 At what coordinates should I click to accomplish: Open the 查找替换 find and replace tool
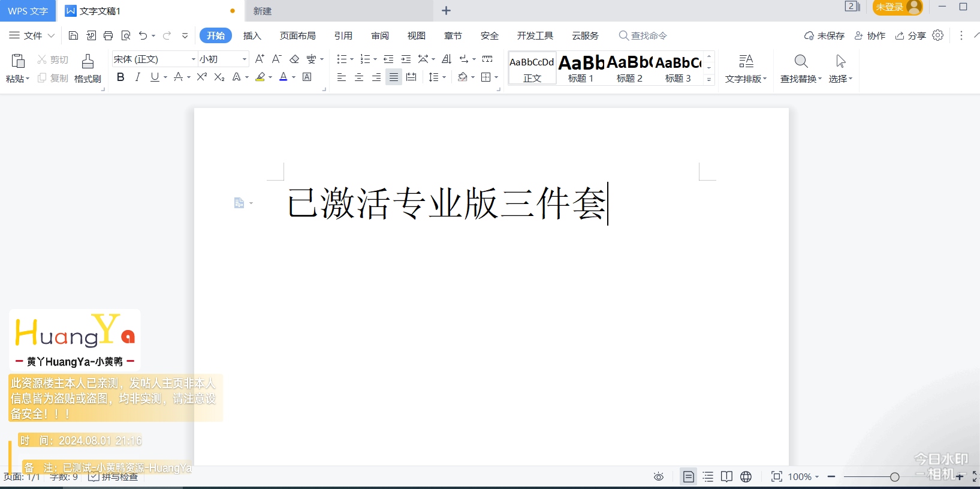pyautogui.click(x=801, y=68)
